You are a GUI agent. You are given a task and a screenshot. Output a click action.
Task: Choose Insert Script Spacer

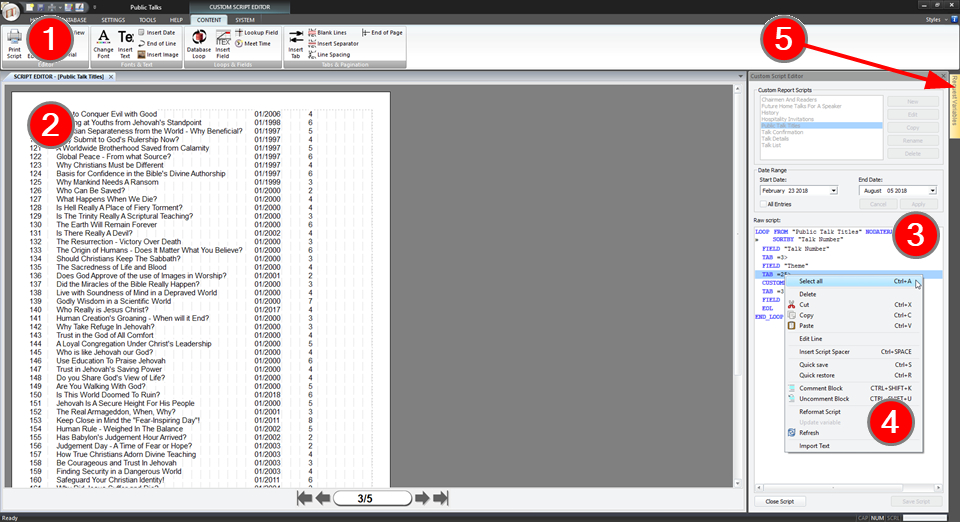pos(853,352)
